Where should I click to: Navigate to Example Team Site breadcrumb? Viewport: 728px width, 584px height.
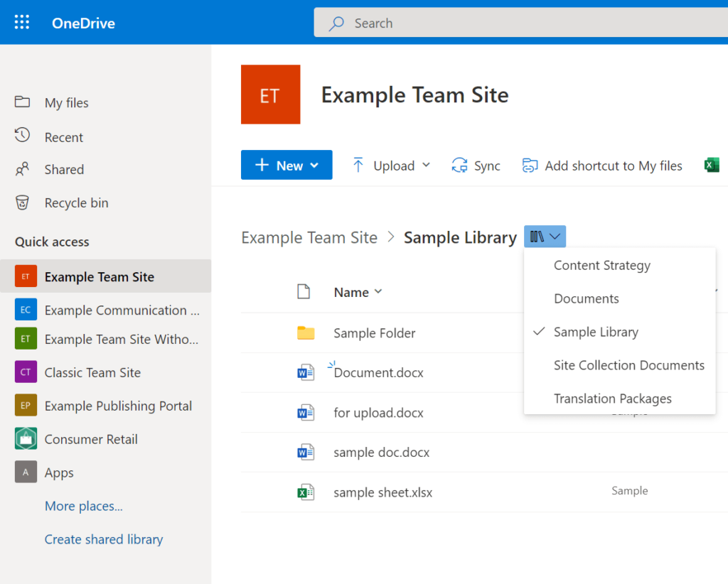pyautogui.click(x=309, y=237)
